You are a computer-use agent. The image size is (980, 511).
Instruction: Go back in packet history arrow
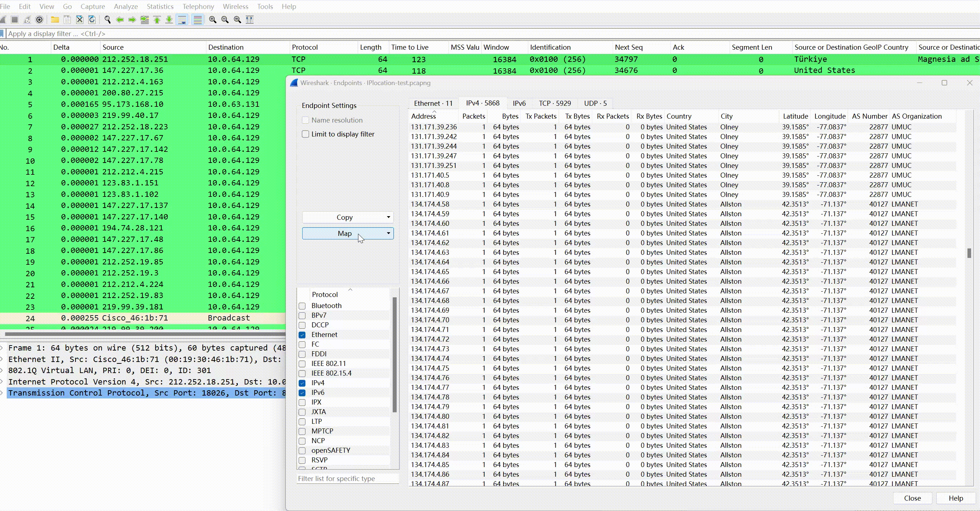[x=120, y=20]
